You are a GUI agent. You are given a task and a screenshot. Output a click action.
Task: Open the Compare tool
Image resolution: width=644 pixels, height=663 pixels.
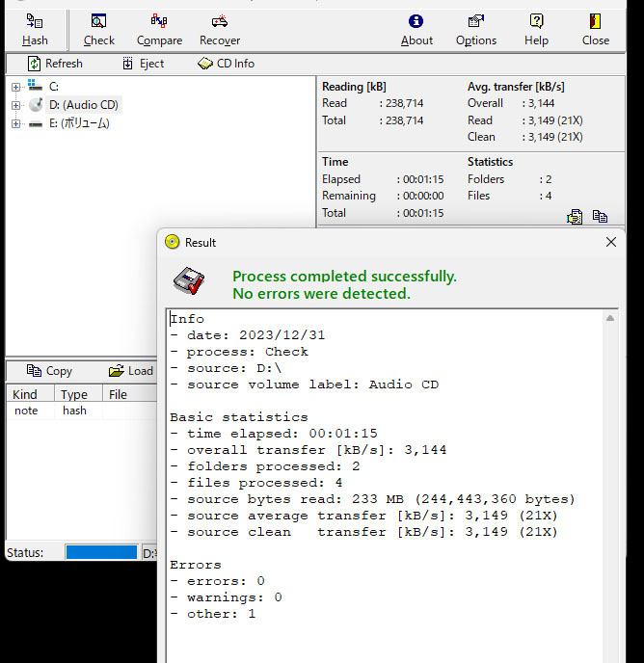point(159,29)
